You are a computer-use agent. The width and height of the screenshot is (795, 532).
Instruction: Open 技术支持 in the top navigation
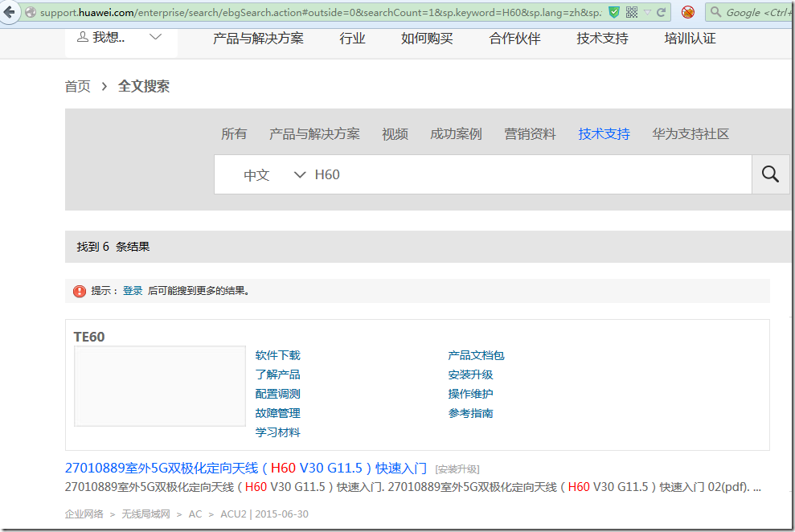(602, 39)
